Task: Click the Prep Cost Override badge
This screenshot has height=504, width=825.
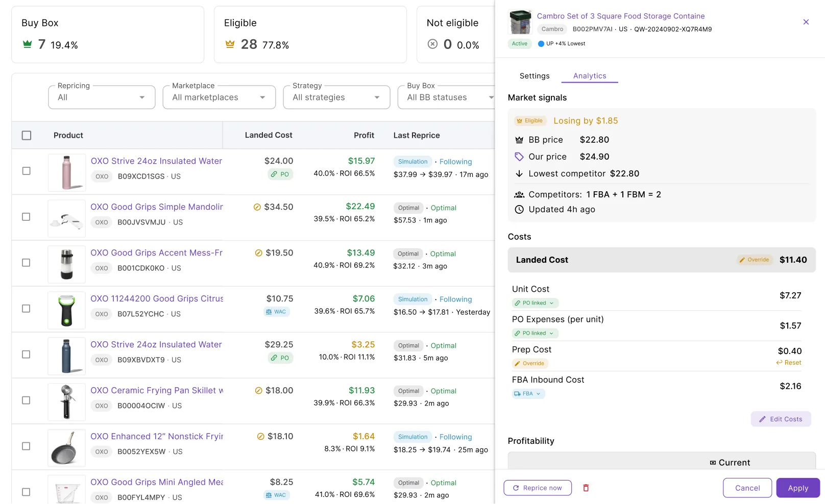Action: pos(529,364)
